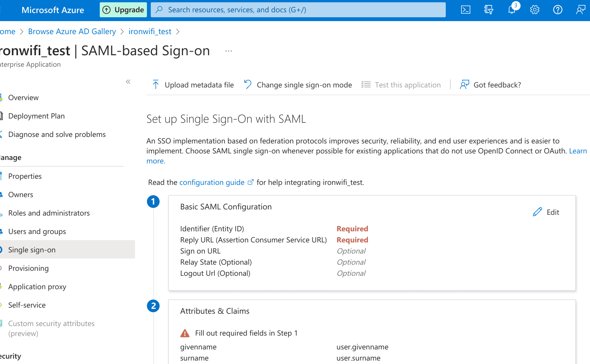Open feedback person icon in top bar
590x364 pixels.
(x=580, y=10)
